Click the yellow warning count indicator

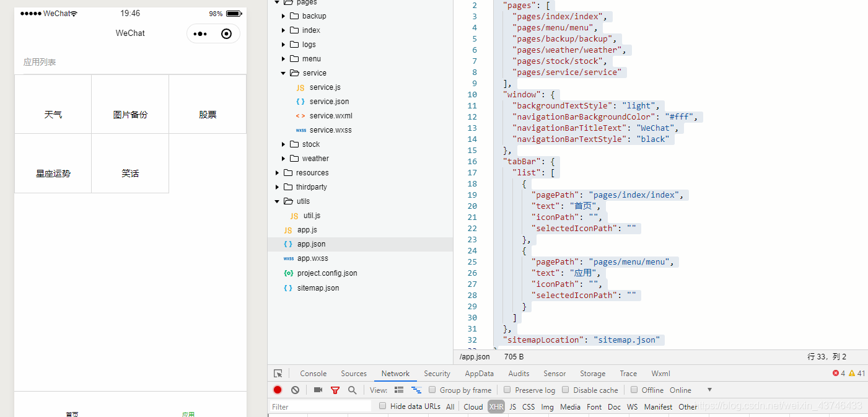coord(857,373)
